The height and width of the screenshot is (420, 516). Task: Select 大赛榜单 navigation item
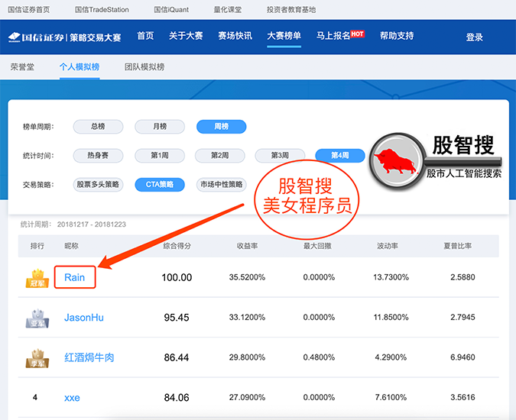click(284, 36)
